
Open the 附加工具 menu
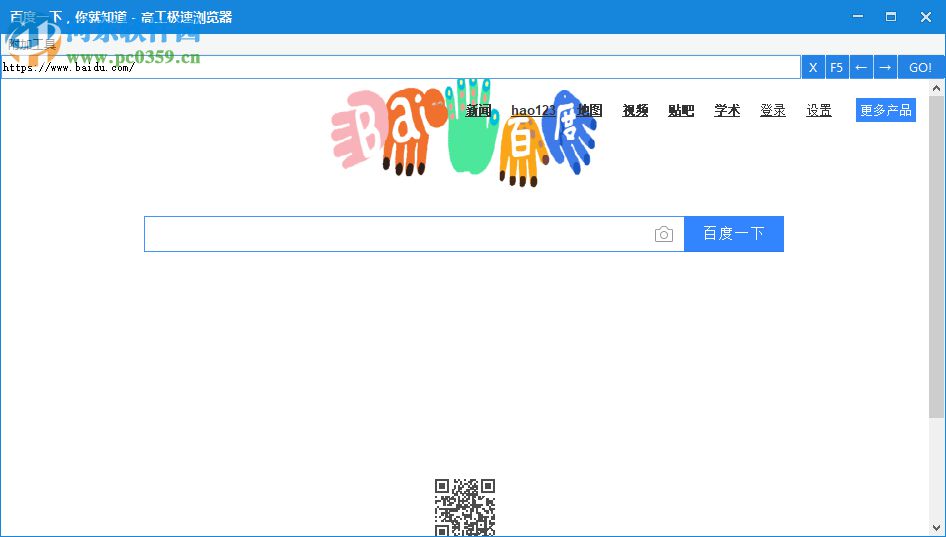(32, 43)
